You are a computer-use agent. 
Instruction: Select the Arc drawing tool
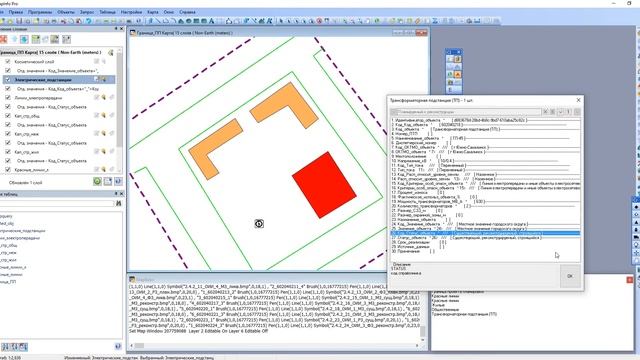click(173, 21)
